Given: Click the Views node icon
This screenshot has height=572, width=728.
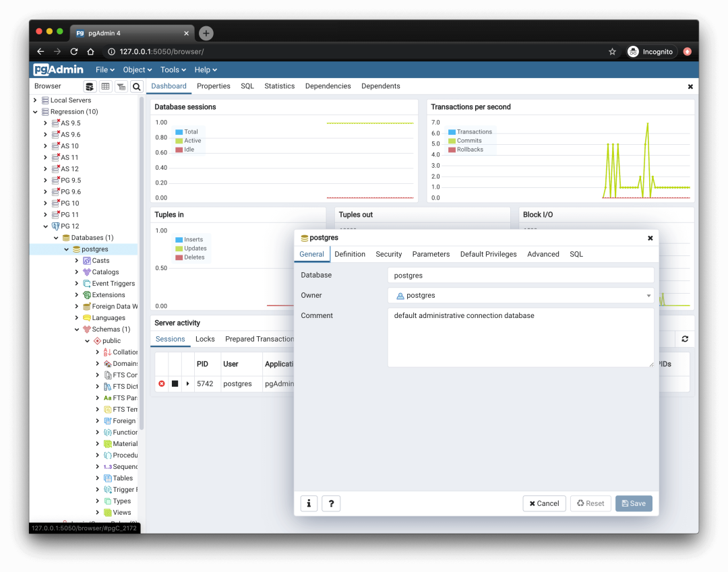Looking at the screenshot, I should [108, 513].
